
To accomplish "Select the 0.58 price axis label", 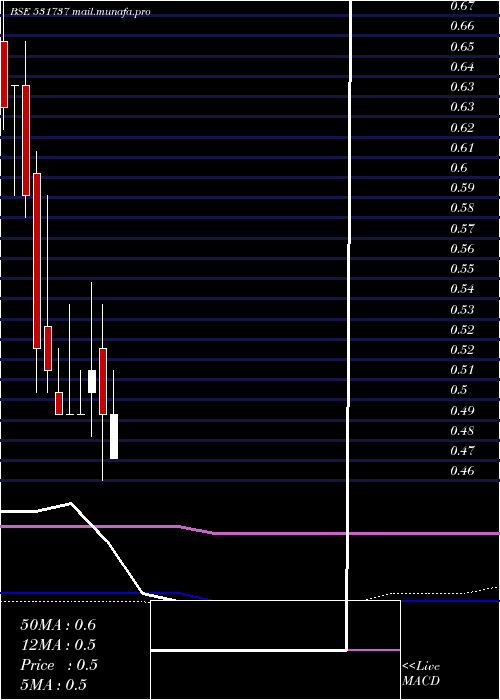I will tap(462, 208).
